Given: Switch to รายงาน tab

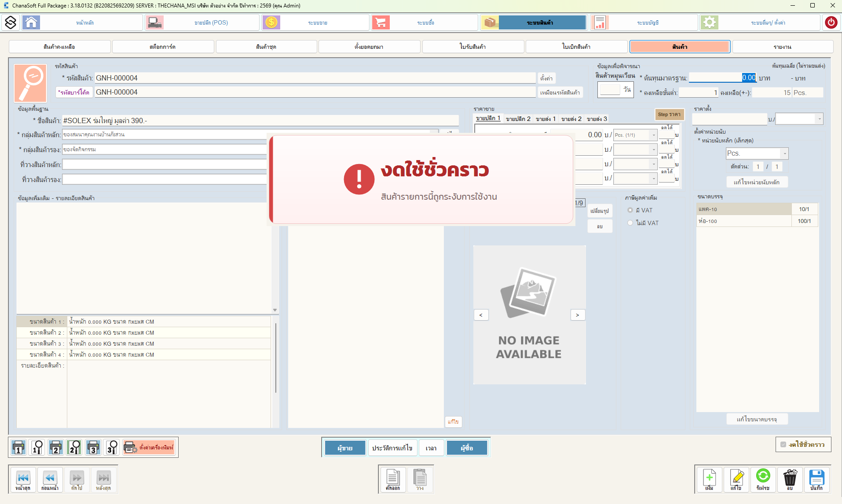Looking at the screenshot, I should pos(783,47).
